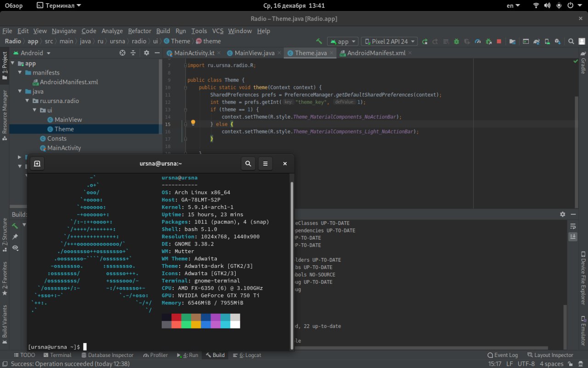
Task: Run app with green rerun icon
Action: tap(425, 41)
